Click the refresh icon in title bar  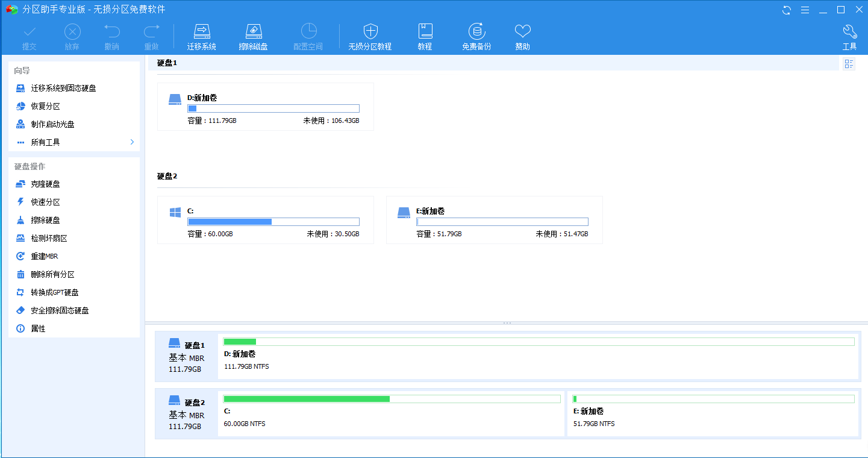787,10
